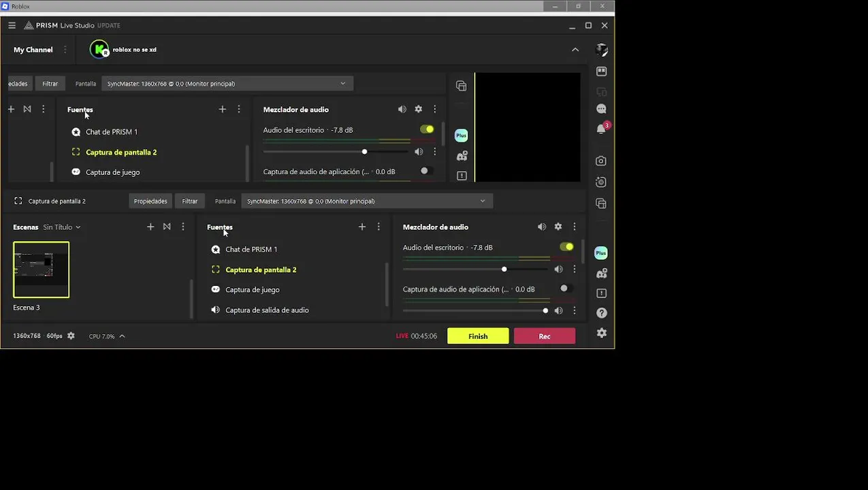This screenshot has height=490, width=868.
Task: Open output settings gear next to 60fps
Action: [x=71, y=336]
